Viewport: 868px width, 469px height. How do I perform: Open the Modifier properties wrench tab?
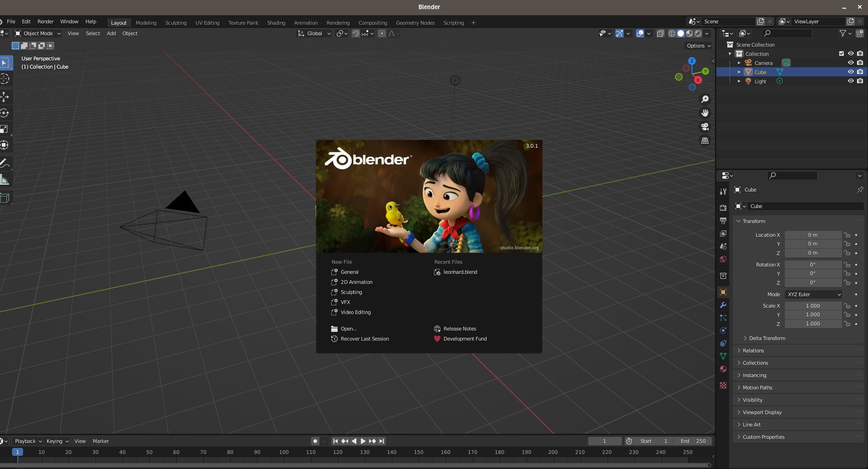(723, 305)
